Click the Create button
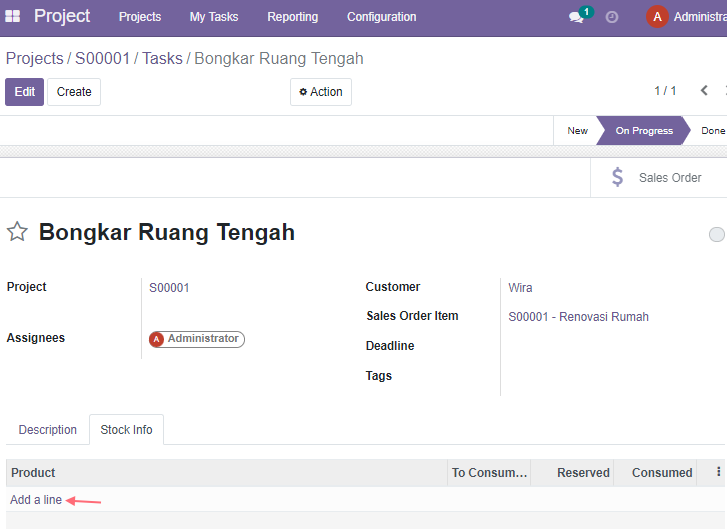This screenshot has height=529, width=727. (x=74, y=92)
